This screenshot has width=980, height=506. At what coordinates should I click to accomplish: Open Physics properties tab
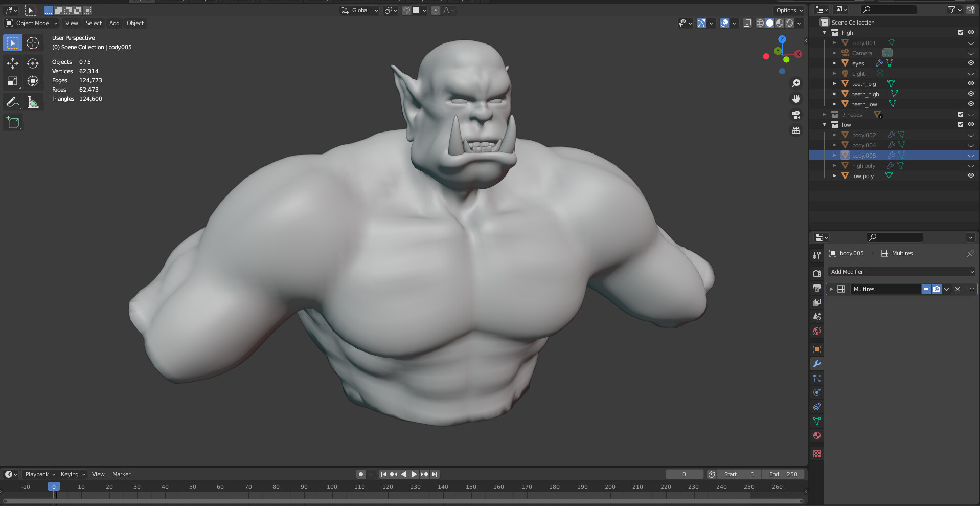(817, 392)
